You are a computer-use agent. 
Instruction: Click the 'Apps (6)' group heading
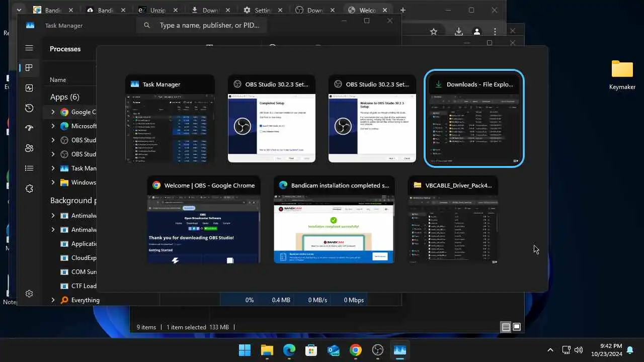65,97
